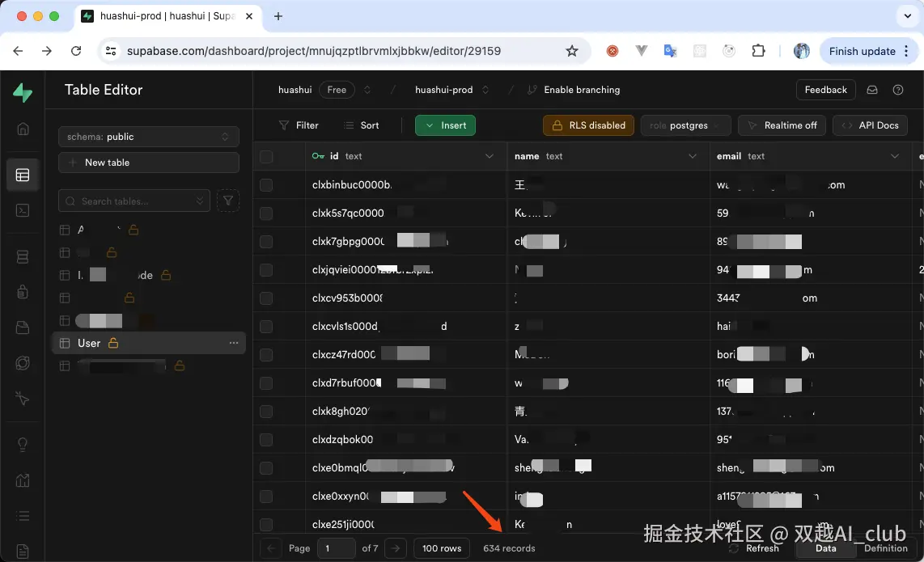This screenshot has width=924, height=562.
Task: Open the Database sidebar icon
Action: [x=23, y=257]
